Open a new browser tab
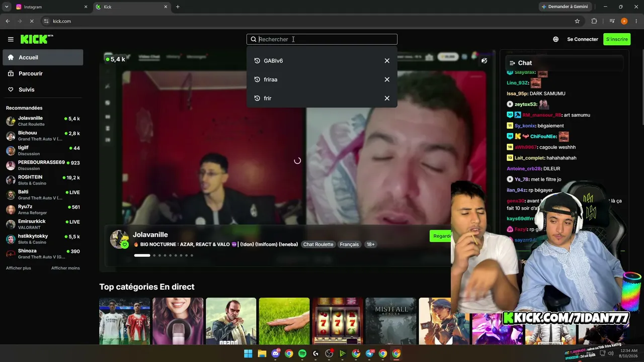 pos(178,7)
